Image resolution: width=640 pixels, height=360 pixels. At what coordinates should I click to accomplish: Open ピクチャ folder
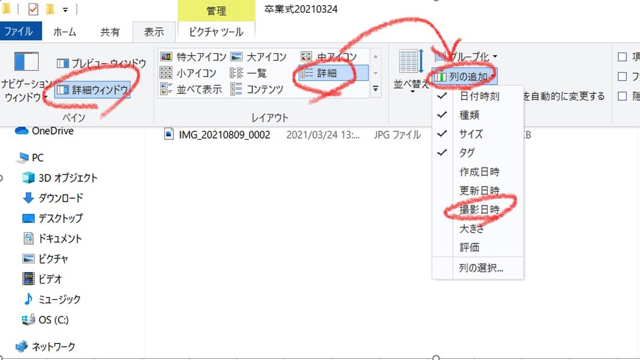point(45,259)
